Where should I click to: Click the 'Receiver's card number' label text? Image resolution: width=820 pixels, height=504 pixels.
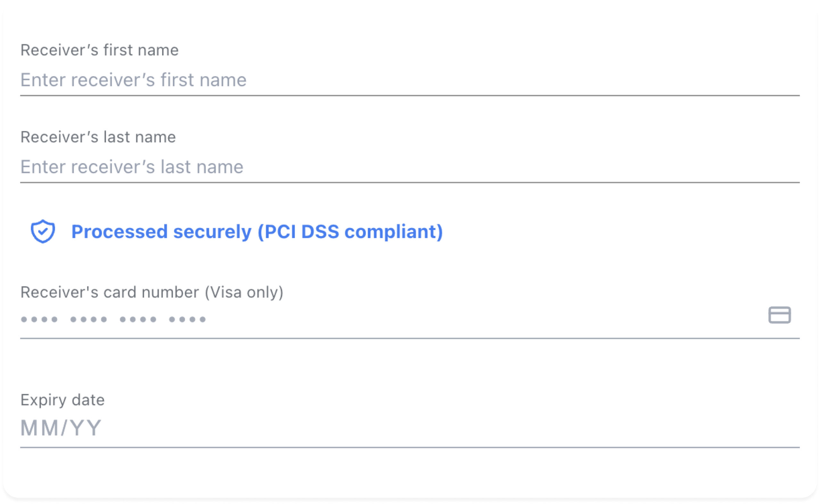click(110, 292)
